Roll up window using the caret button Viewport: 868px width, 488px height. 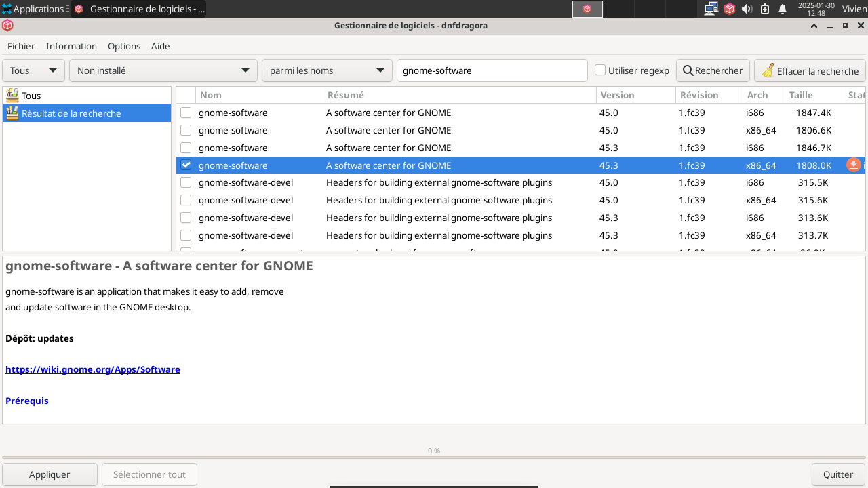click(814, 26)
